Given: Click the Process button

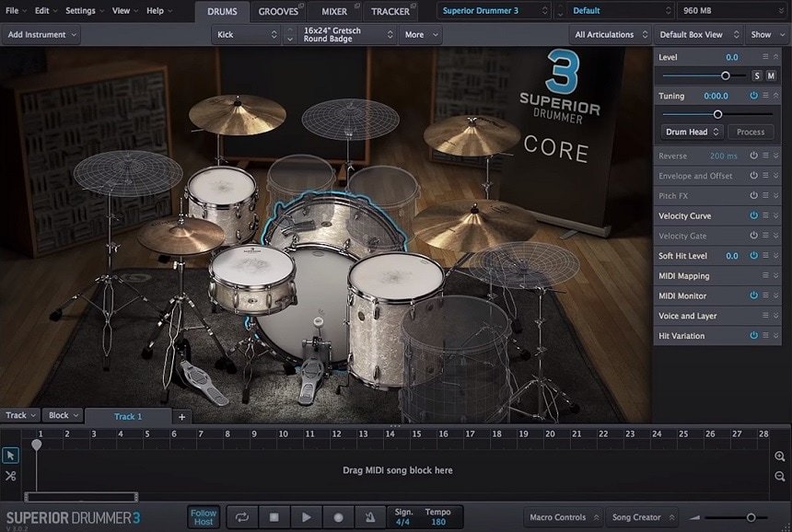Looking at the screenshot, I should pos(751,133).
